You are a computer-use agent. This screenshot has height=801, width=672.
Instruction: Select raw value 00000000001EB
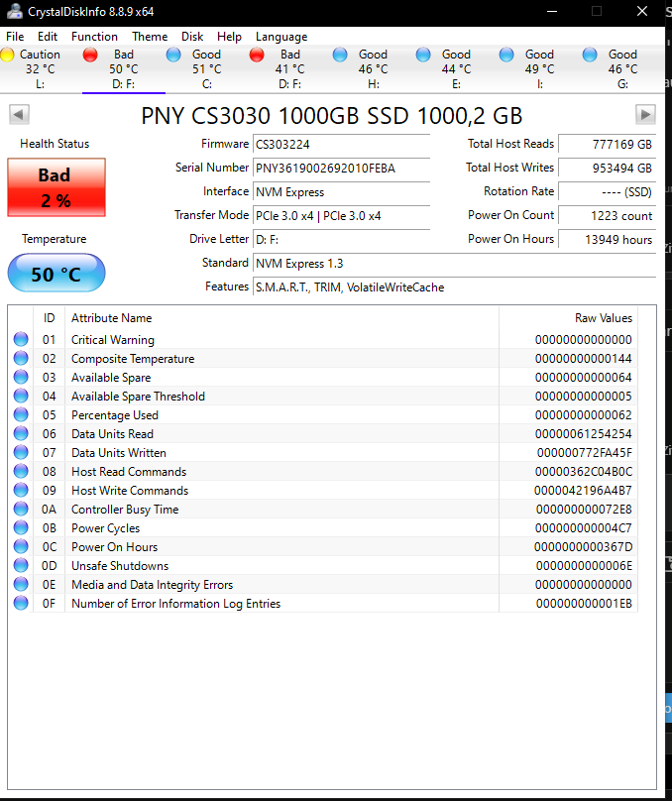pos(584,604)
